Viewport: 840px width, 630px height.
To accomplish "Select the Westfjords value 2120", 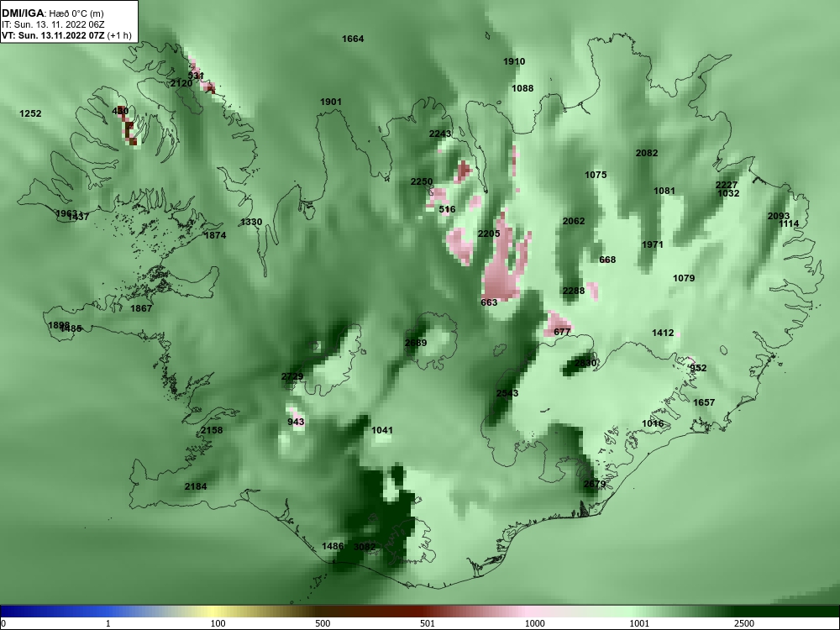I will click(x=181, y=83).
